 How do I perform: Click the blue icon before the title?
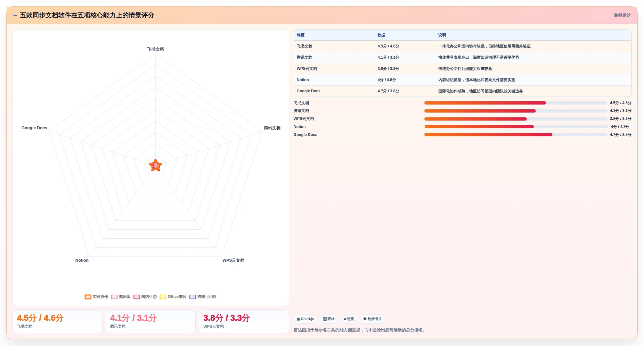[x=15, y=15]
